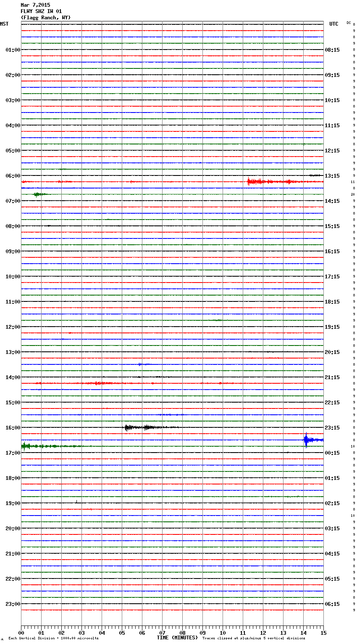Viewport: 357px width, 644px height.
Task: Click the 20:15 UTC time label
Action: coord(332,352)
